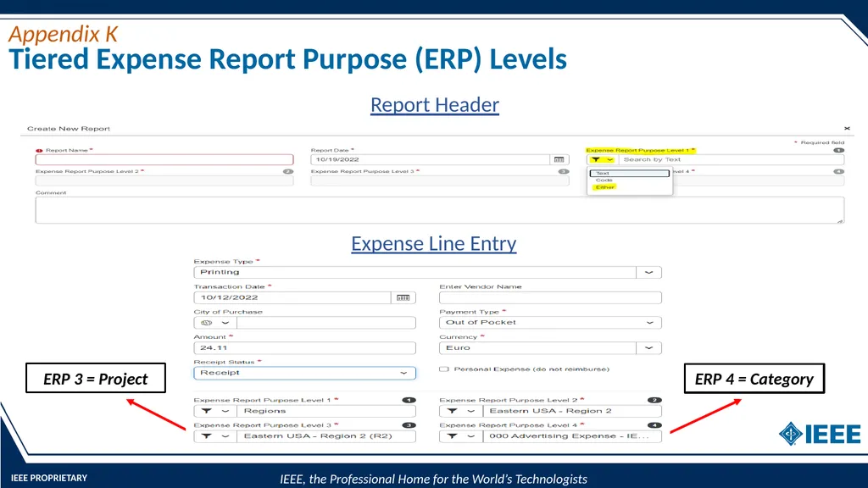The image size is (868, 488).
Task: Expand the City of Purchase chevron
Action: 225,323
